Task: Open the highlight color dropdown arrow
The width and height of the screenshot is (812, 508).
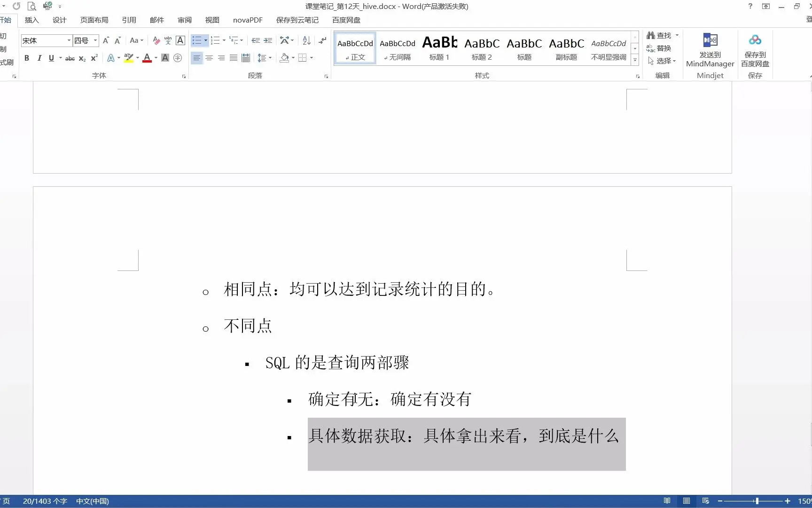Action: click(138, 58)
